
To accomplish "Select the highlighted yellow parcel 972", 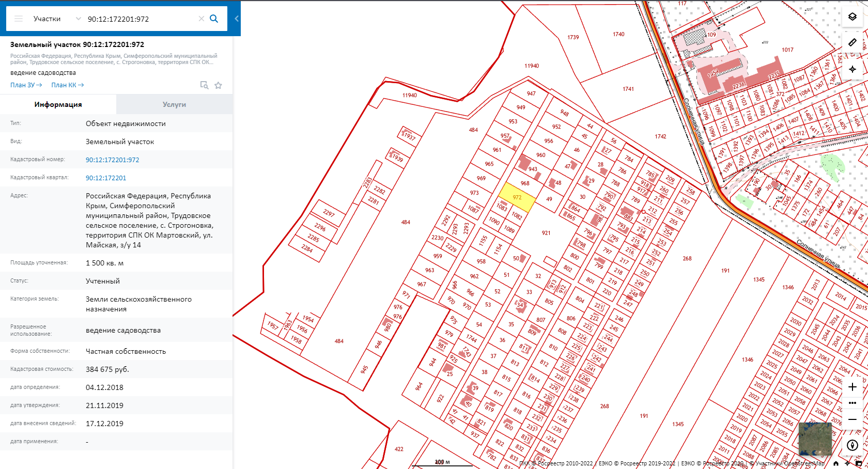I will (x=517, y=197).
